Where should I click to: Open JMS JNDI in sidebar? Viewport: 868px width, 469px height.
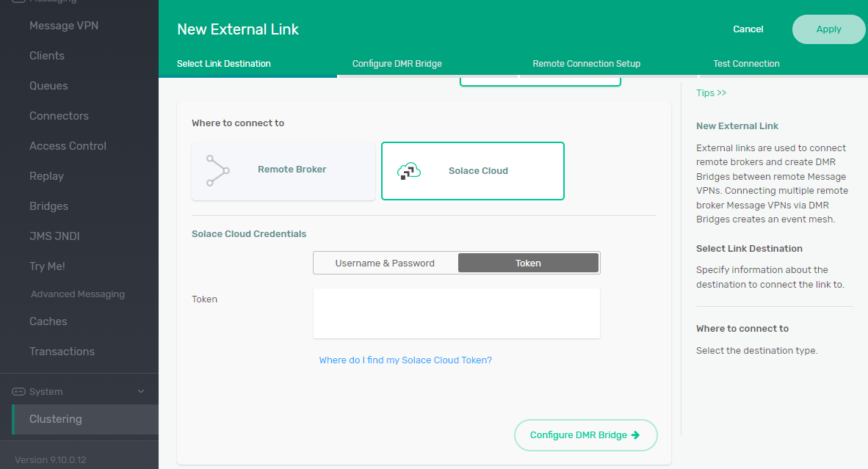tap(54, 236)
